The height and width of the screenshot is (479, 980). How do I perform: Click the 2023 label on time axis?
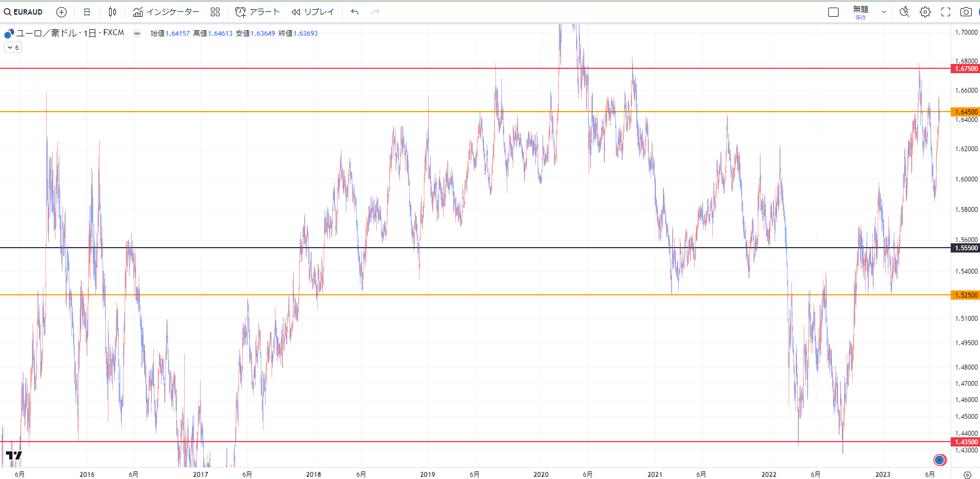(x=882, y=475)
